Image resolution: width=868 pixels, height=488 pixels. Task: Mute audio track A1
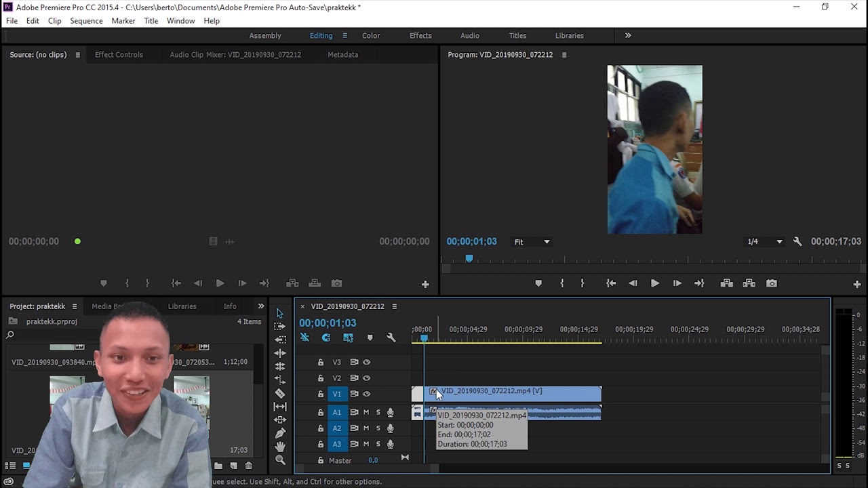tap(366, 412)
